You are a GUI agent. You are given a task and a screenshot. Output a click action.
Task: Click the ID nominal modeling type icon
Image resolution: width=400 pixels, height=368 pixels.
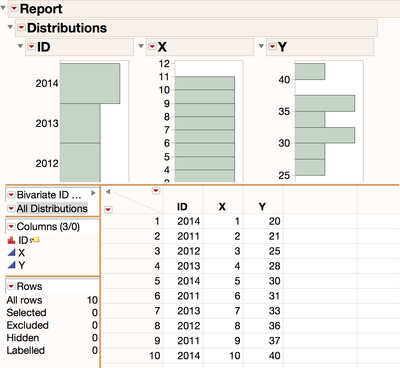point(11,240)
